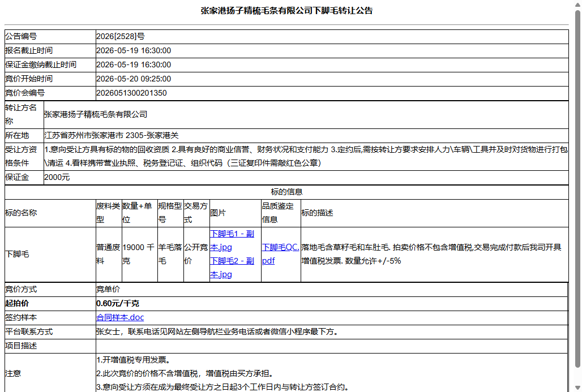The width and height of the screenshot is (582, 392).
Task: Click the 公开竞价 transaction method cell
Action: (x=196, y=255)
